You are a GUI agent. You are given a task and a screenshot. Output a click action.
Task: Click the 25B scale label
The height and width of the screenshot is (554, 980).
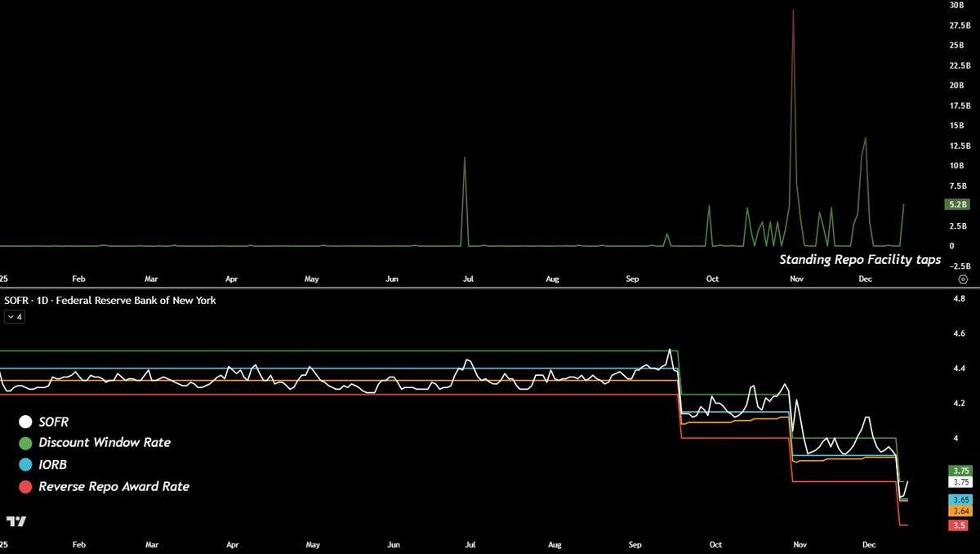(x=957, y=45)
